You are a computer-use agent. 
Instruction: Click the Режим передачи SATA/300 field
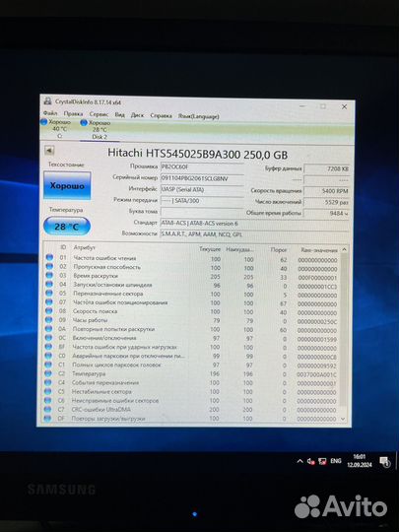click(x=202, y=201)
